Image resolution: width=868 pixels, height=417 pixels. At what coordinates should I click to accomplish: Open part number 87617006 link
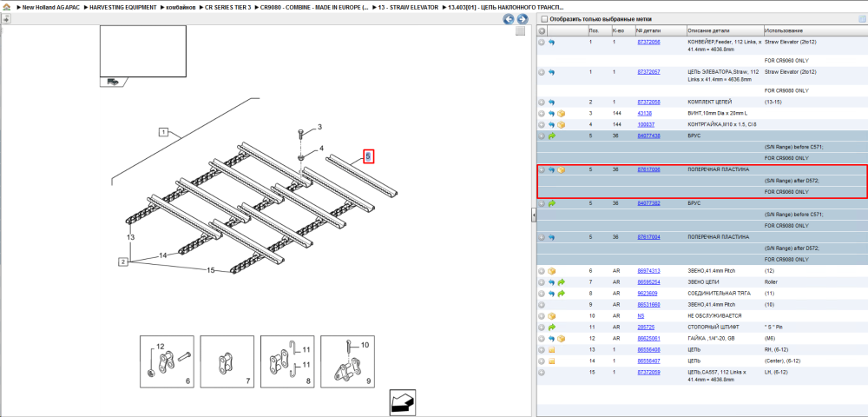648,169
